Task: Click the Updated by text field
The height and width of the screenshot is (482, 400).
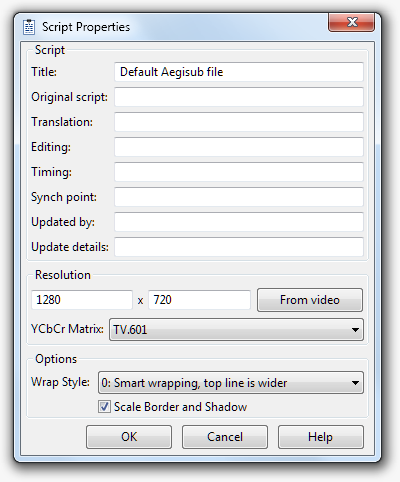Action: (239, 222)
